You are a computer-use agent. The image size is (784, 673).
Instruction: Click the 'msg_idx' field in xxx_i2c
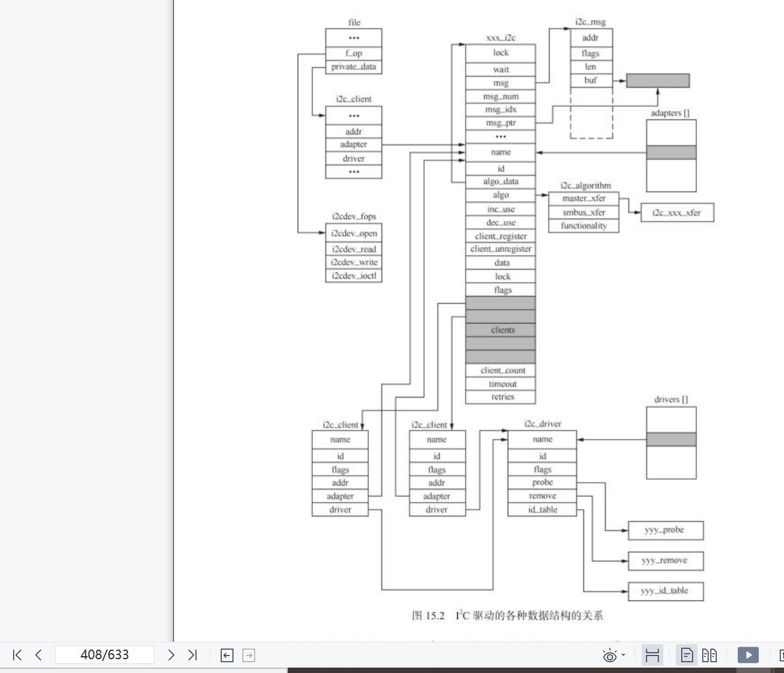click(500, 110)
